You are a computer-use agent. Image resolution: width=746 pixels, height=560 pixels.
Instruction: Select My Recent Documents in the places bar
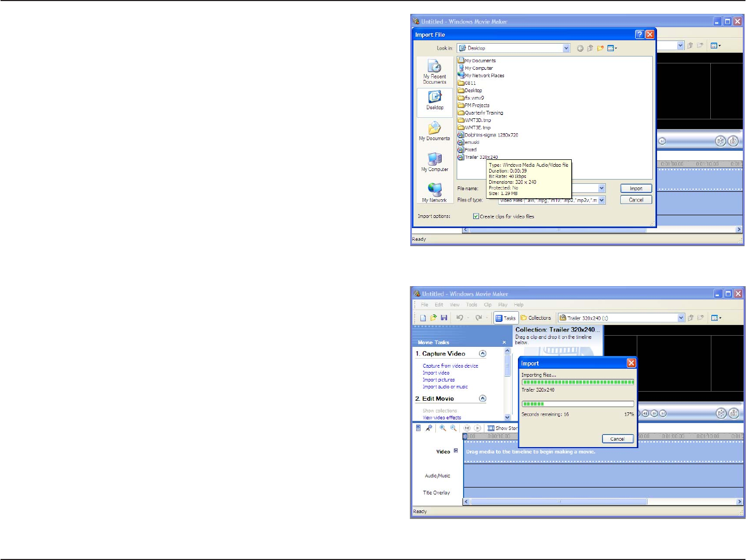coord(435,72)
